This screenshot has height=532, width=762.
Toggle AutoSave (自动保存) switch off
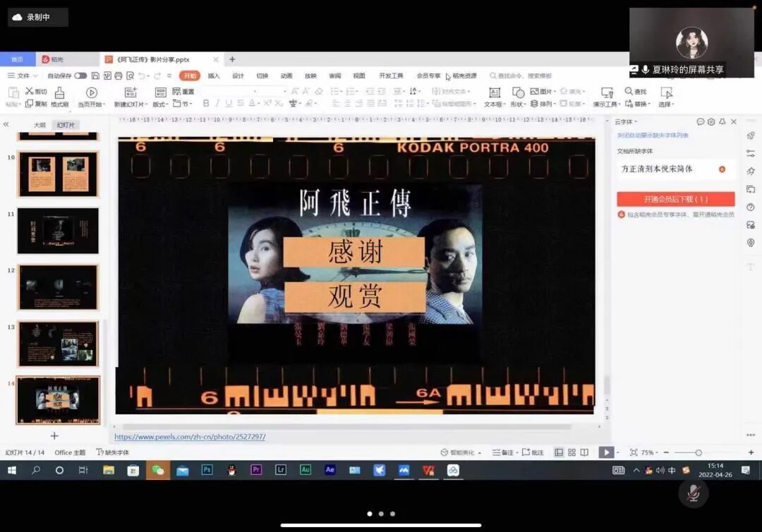point(81,75)
